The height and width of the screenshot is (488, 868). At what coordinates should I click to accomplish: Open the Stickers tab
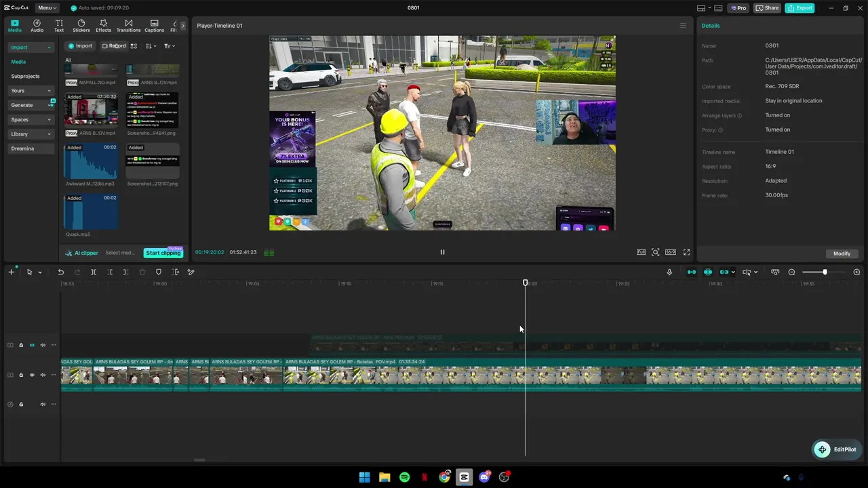point(81,26)
